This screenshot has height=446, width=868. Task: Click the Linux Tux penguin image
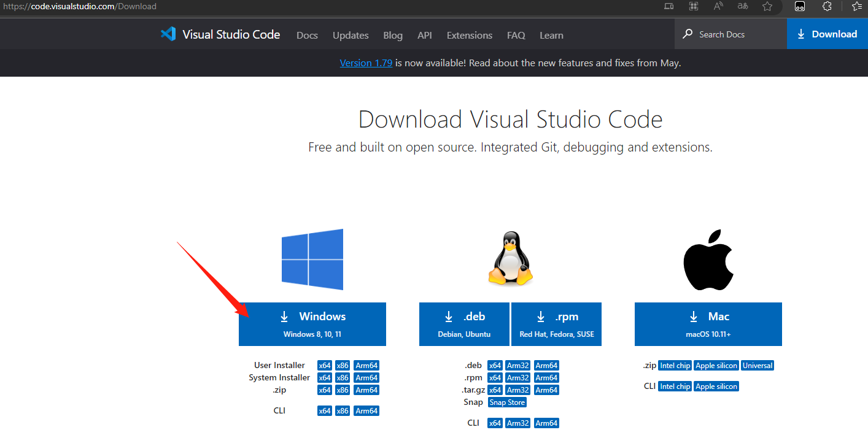coord(510,259)
